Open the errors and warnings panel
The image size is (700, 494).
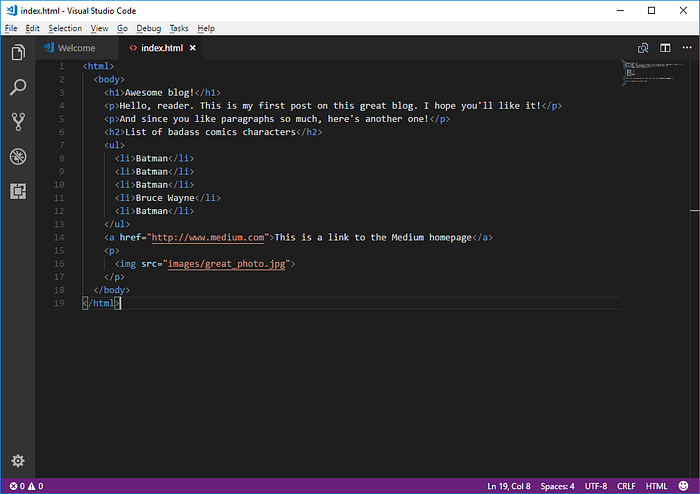pos(26,486)
